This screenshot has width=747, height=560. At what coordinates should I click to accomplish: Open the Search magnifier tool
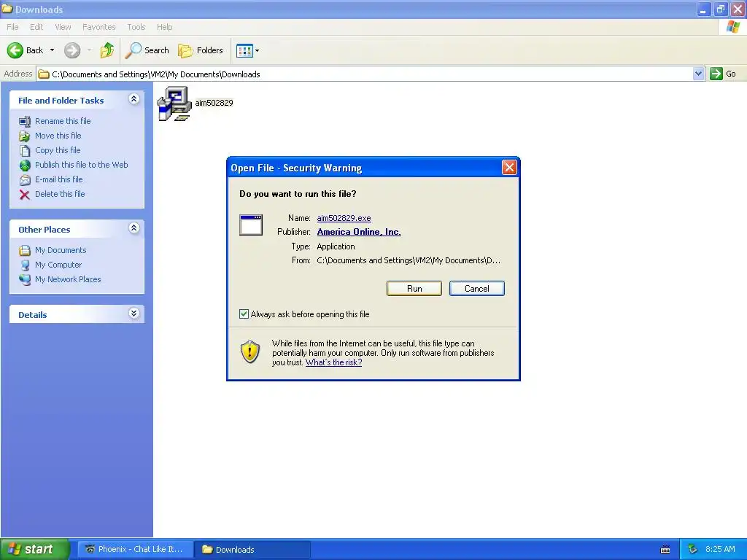(x=147, y=50)
